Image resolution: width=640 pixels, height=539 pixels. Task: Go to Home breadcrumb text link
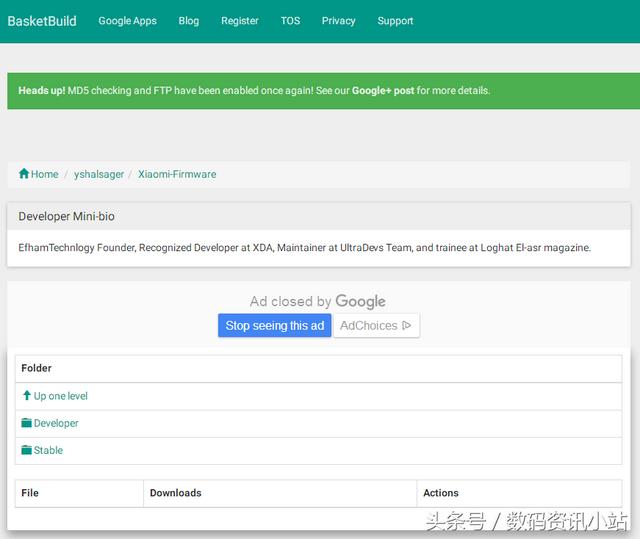(x=44, y=174)
